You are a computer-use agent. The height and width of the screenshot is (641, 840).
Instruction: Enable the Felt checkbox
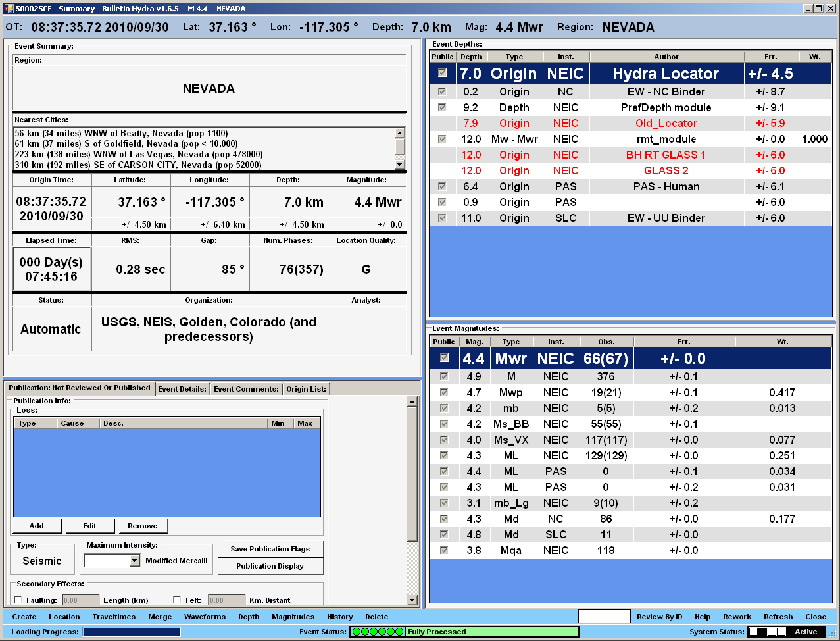coord(177,600)
